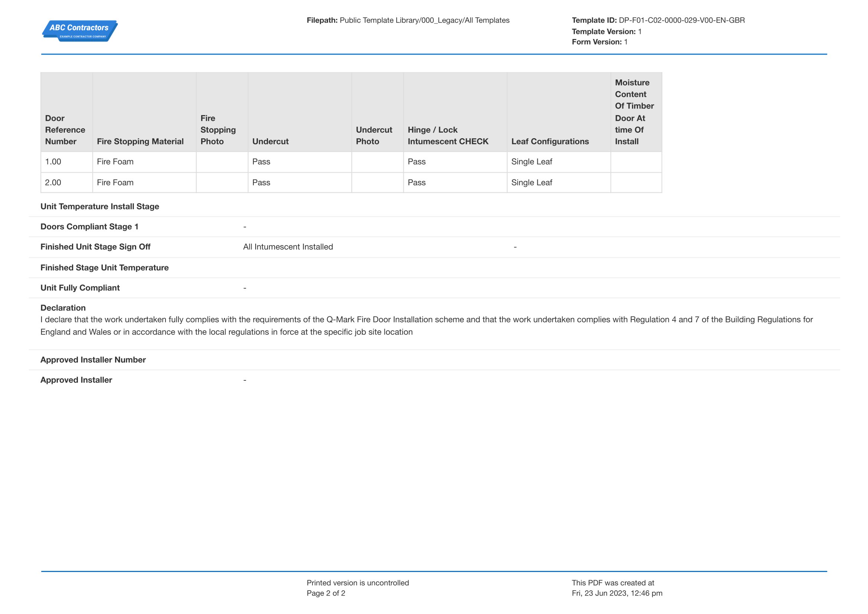Click the Fire Foam value in row one
The height and width of the screenshot is (614, 868).
click(115, 162)
